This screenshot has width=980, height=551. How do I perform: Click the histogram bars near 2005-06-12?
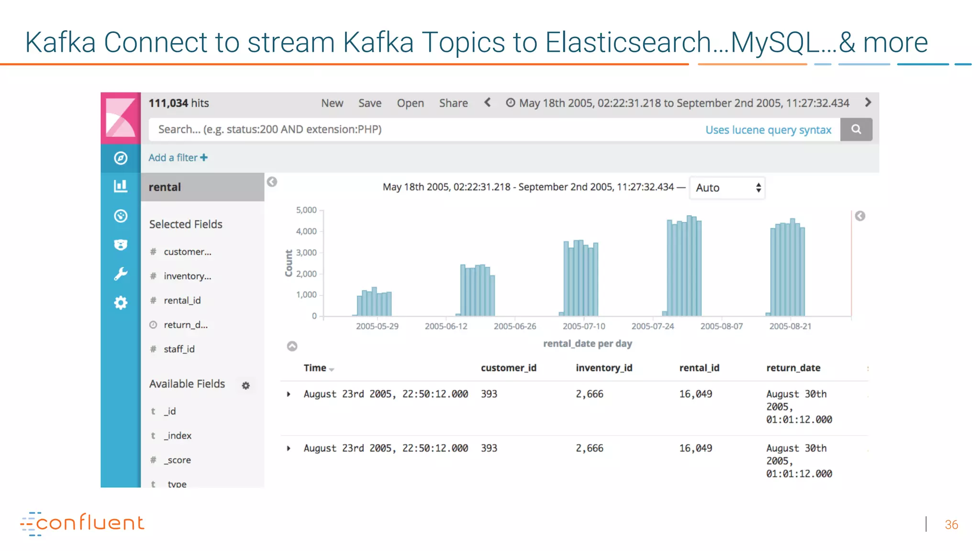pyautogui.click(x=476, y=290)
